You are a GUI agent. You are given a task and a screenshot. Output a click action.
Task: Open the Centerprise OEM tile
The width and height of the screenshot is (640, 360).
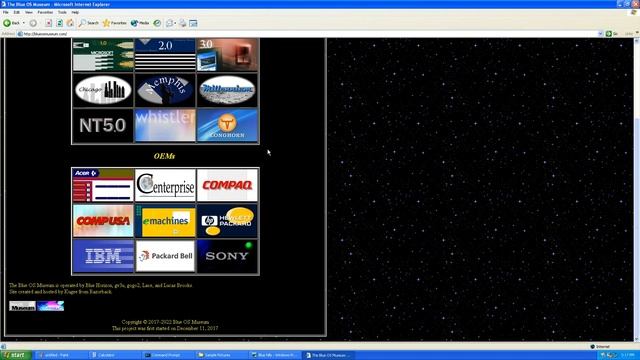pos(165,185)
